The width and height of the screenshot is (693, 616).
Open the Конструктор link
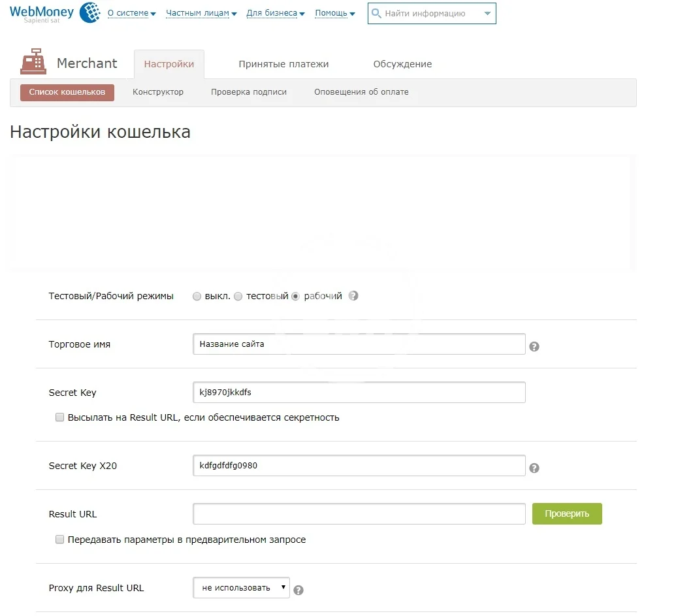(x=158, y=92)
